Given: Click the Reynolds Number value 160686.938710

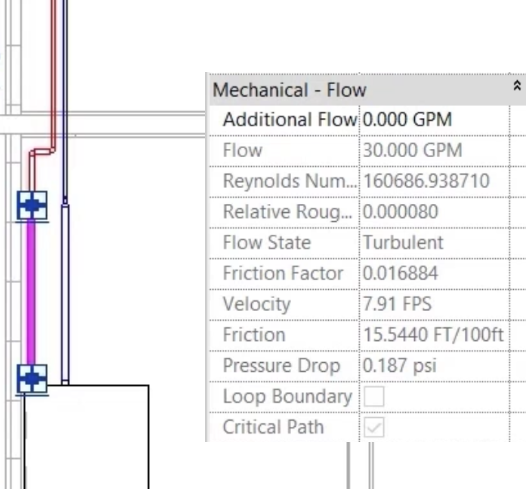Looking at the screenshot, I should (x=426, y=181).
